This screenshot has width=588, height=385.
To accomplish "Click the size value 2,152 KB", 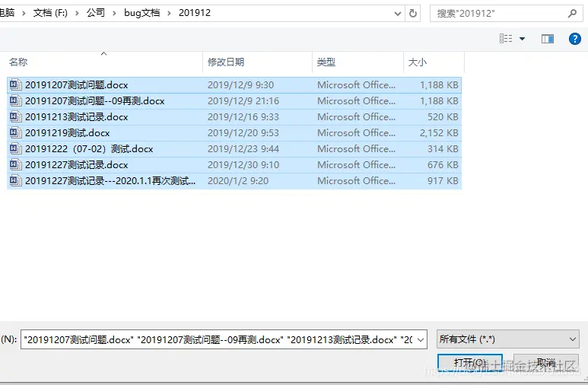I will coord(439,133).
